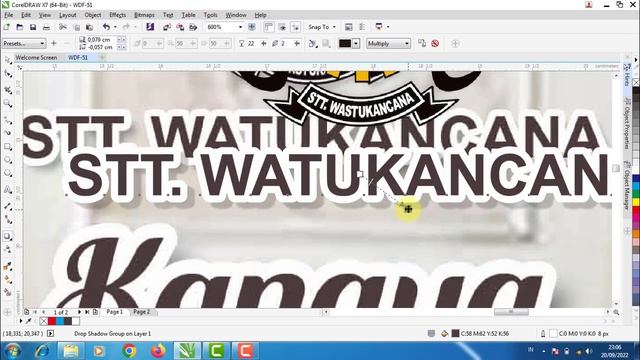Screen dimensions: 640x360
Task: Click the Import icon
Action: point(167,27)
